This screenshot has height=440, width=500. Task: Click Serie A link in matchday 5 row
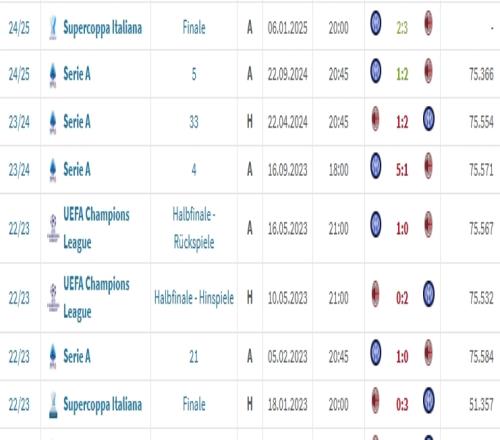tap(77, 74)
